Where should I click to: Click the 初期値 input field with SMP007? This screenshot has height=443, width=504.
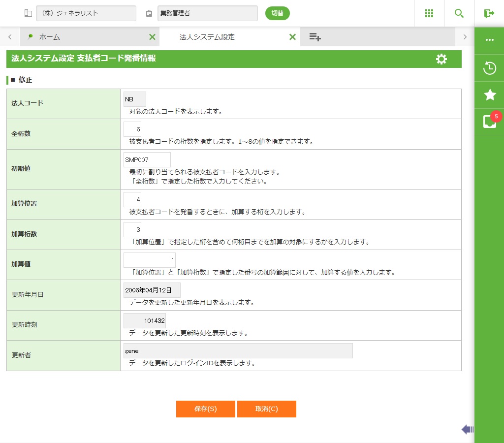(147, 160)
